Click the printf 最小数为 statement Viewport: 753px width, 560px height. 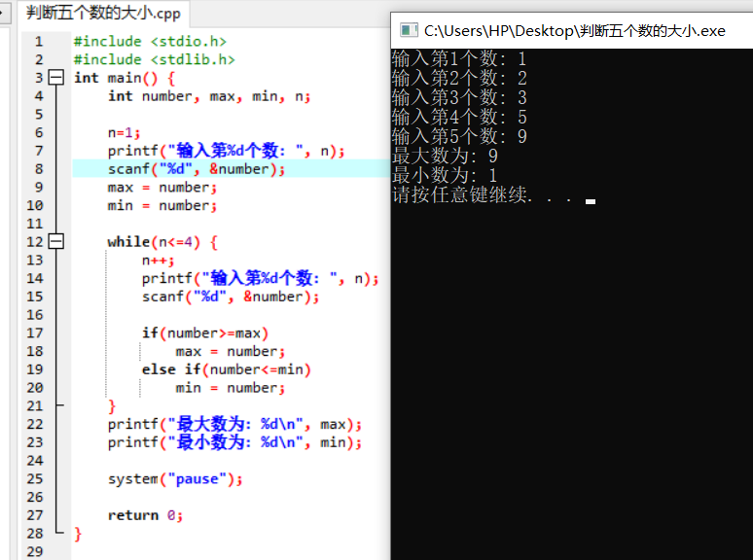(x=234, y=442)
